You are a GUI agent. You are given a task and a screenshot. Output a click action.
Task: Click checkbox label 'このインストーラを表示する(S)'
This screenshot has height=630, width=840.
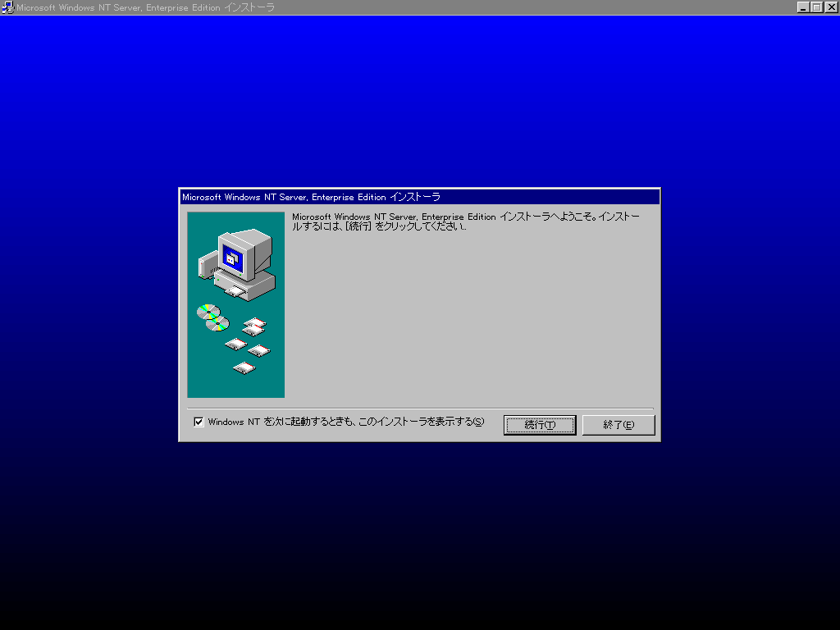click(x=421, y=422)
